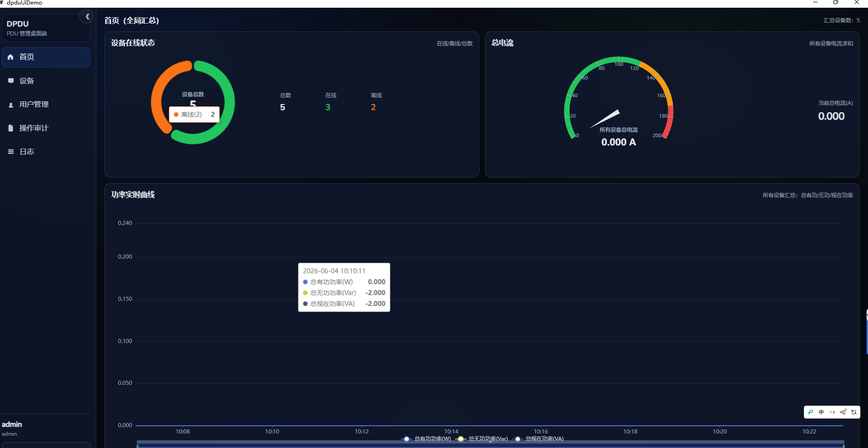Viewport: 868px width, 448px height.
Task: Toggle the 总视在功率(VA) legend series
Action: [538, 439]
